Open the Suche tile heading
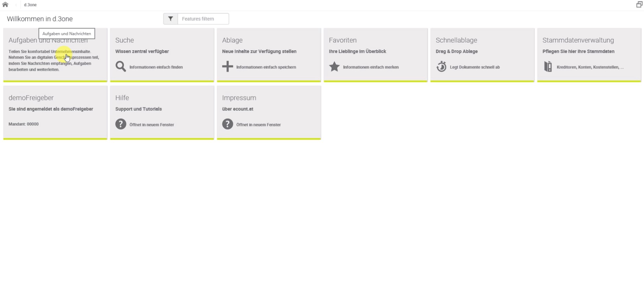Viewport: 644px width, 306px height. 124,40
